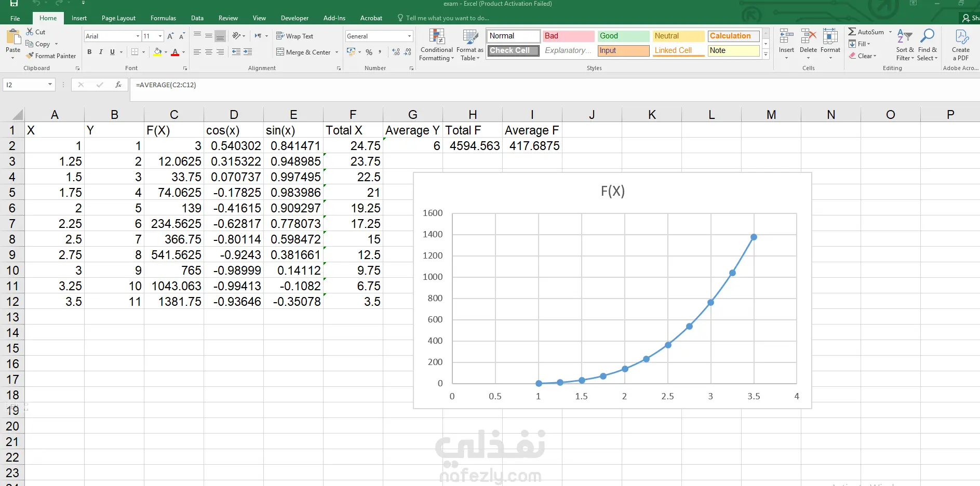The width and height of the screenshot is (980, 486).
Task: Save the workbook using the floppy disk icon
Action: tap(14, 3)
